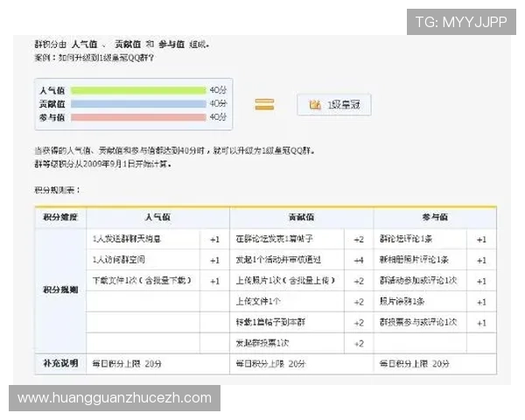Click the '积分规则表:' heading
525x420 pixels.
(x=57, y=190)
